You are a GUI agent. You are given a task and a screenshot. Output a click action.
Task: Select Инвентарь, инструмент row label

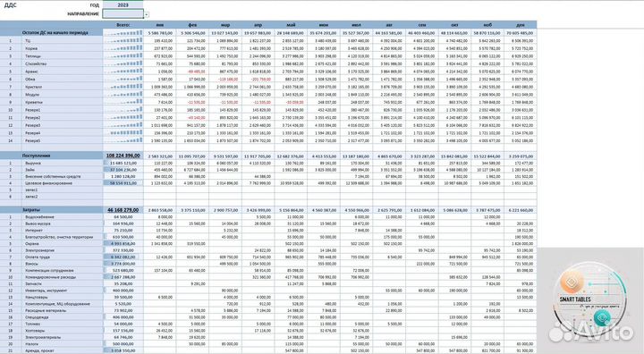pos(46,291)
